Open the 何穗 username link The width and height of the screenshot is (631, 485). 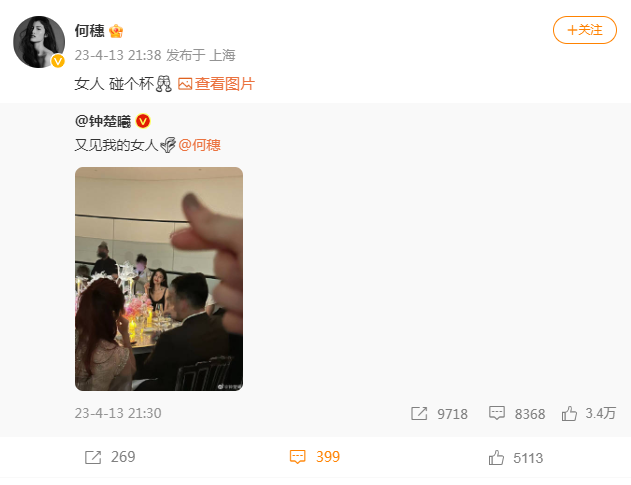(x=89, y=31)
